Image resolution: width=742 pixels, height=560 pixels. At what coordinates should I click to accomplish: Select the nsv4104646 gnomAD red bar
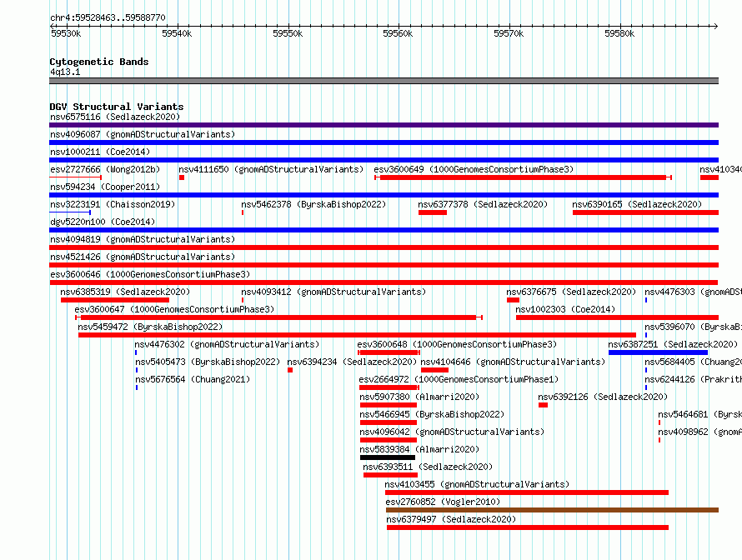435,370
